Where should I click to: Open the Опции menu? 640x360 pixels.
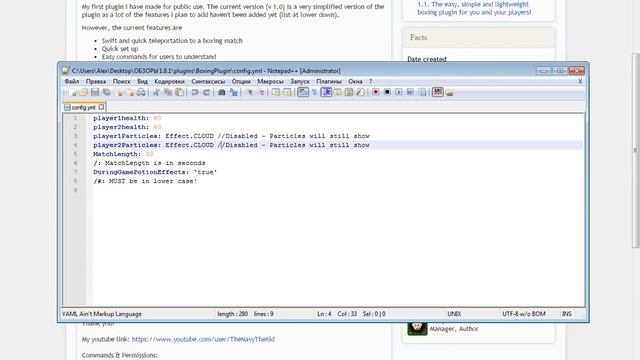(x=241, y=82)
